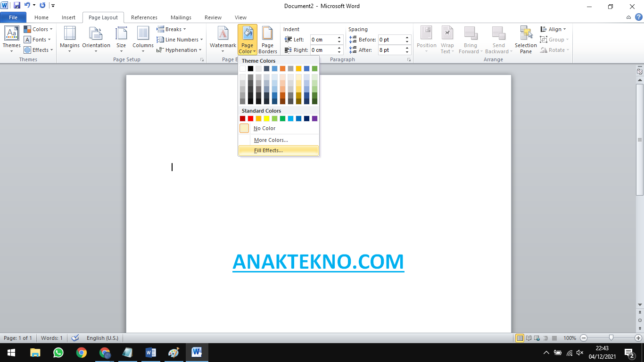The width and height of the screenshot is (644, 362).
Task: Click the Page Color button
Action: click(x=248, y=40)
